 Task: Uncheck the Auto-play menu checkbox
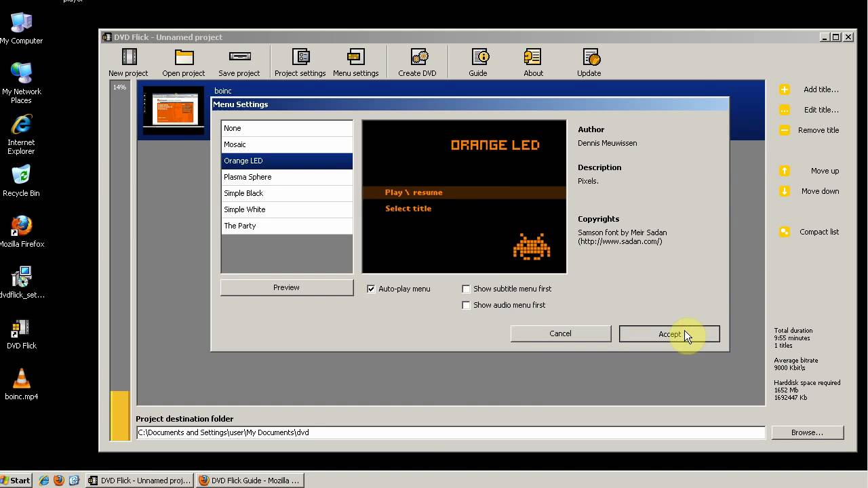tap(371, 289)
